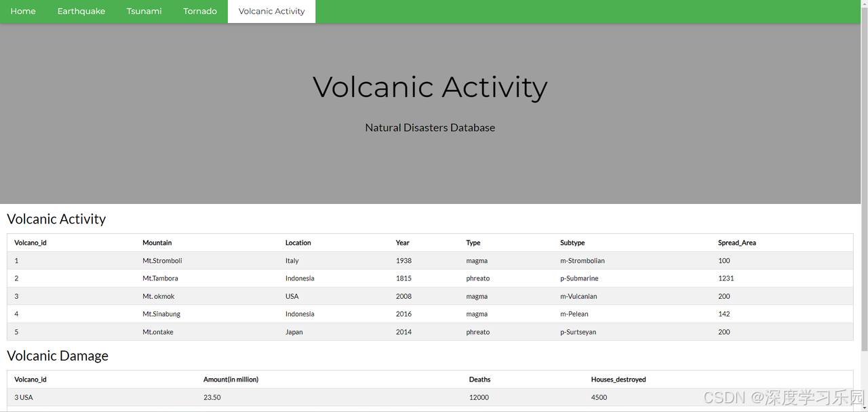Click the Type column header
This screenshot has height=412, width=868.
[473, 243]
